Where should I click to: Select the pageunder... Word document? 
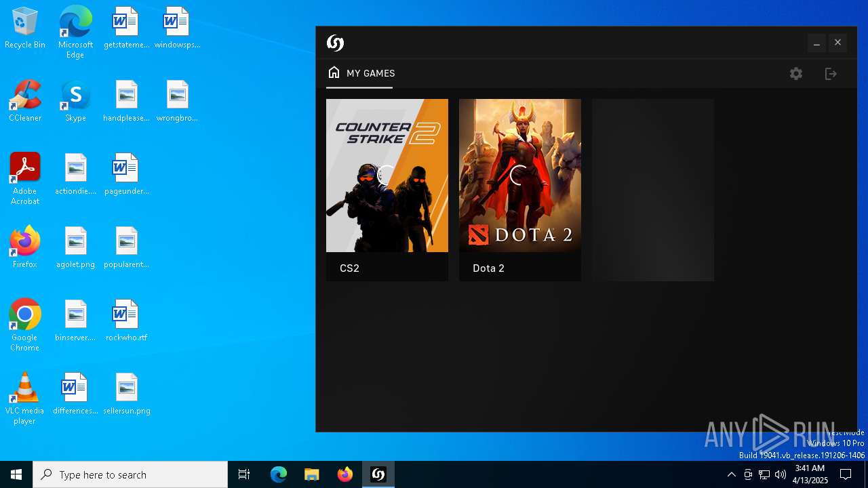pos(126,174)
